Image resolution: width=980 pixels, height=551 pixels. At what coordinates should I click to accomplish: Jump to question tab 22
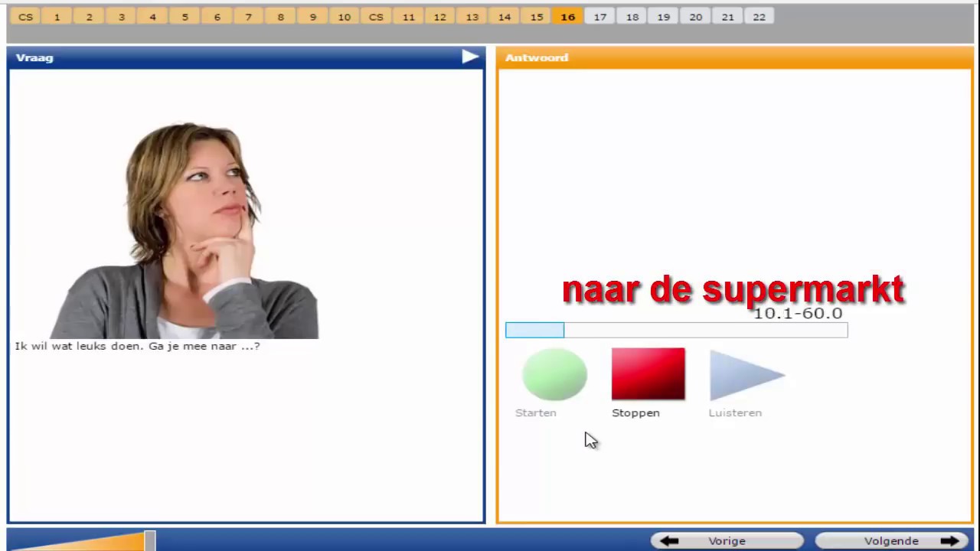click(759, 17)
